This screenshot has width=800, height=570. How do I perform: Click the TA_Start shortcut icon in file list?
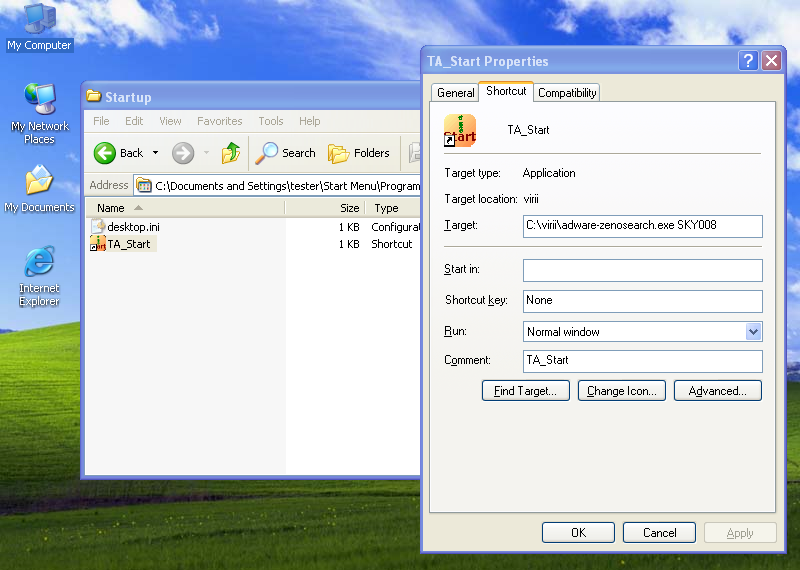pyautogui.click(x=97, y=243)
